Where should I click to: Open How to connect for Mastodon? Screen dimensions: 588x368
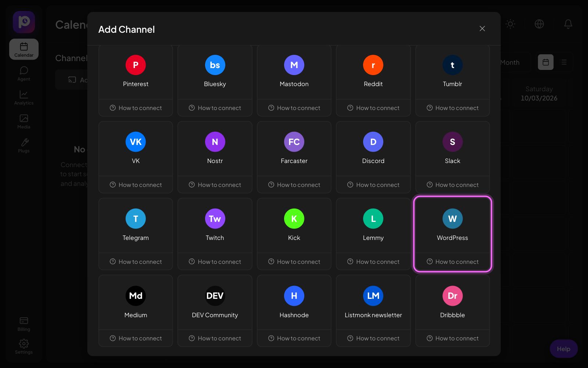(x=294, y=108)
